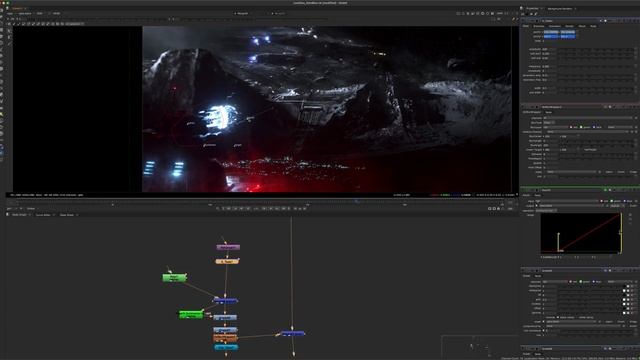Select the blue node on the long vertical pipe
Screen dimensions: 640x360
(293, 333)
